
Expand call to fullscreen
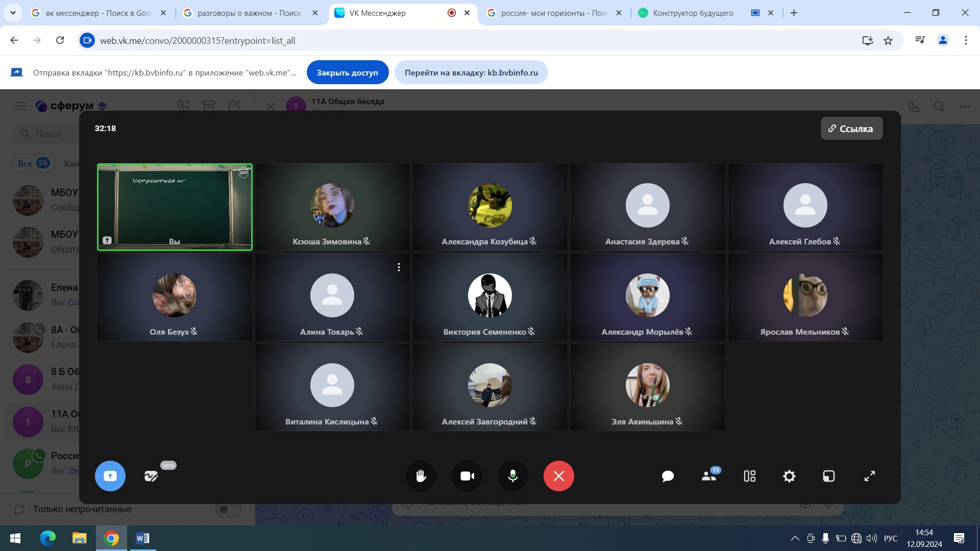[869, 476]
